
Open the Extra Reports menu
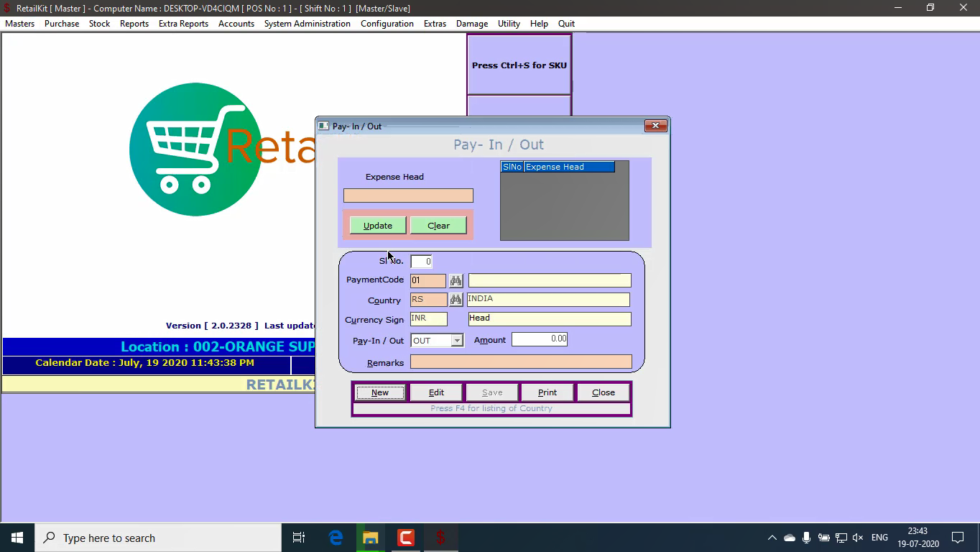click(x=183, y=24)
